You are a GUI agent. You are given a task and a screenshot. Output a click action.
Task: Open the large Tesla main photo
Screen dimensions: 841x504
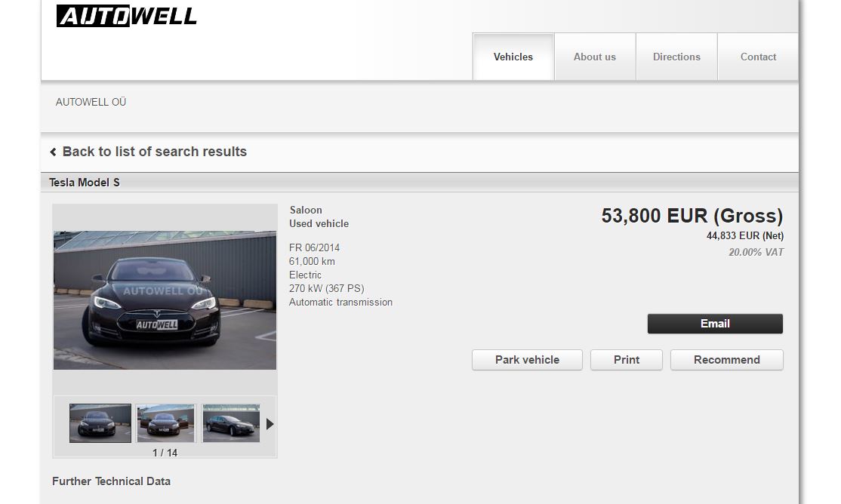(165, 300)
